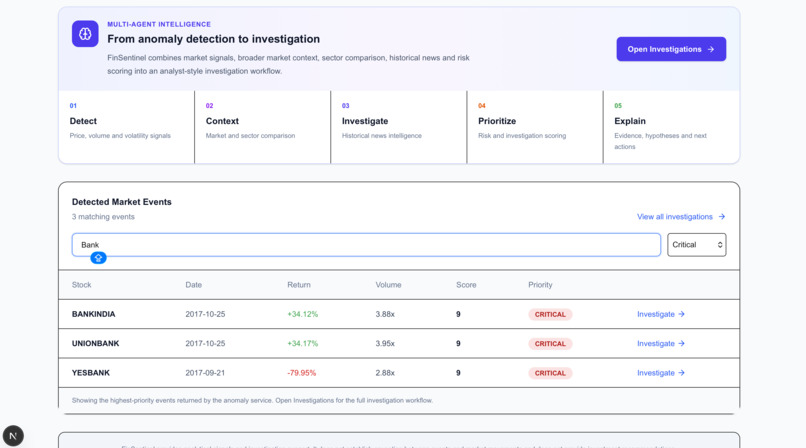Screen dimensions: 806x448
Task: Click From anomaly detection to investigation heading
Action: coord(213,39)
